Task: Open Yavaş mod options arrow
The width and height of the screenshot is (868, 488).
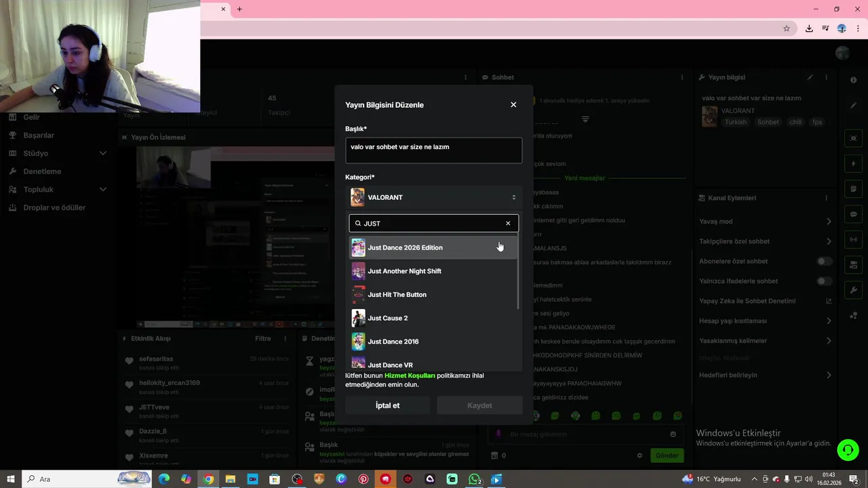Action: pos(829,222)
